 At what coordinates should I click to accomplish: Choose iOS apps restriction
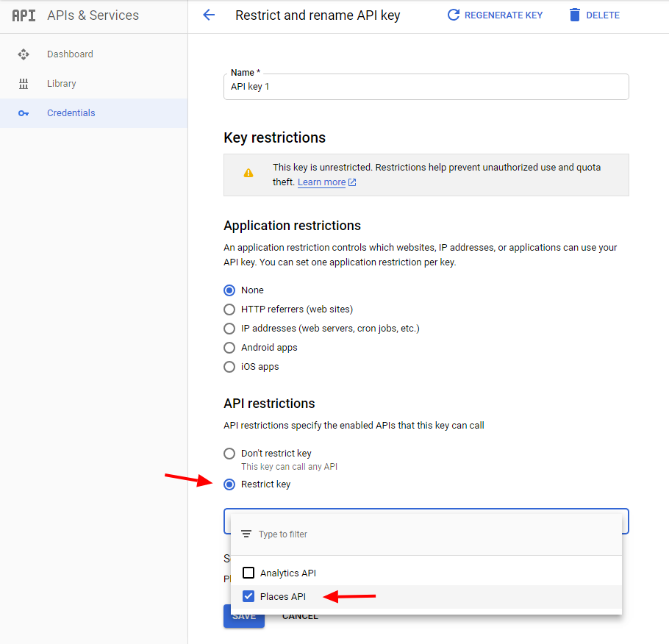coord(229,367)
